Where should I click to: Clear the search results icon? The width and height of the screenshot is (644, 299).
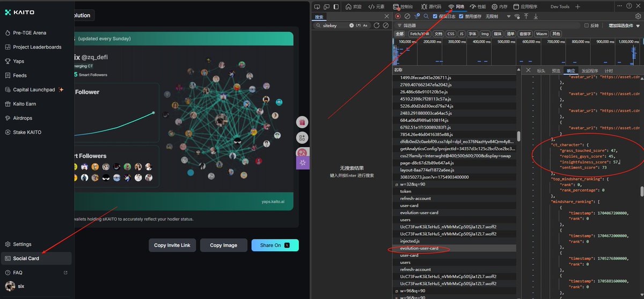coord(385,25)
